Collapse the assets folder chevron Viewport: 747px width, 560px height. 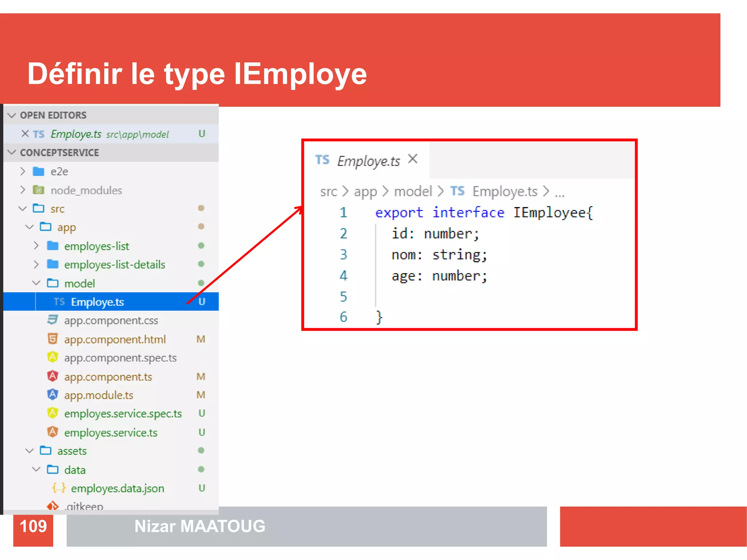point(30,451)
